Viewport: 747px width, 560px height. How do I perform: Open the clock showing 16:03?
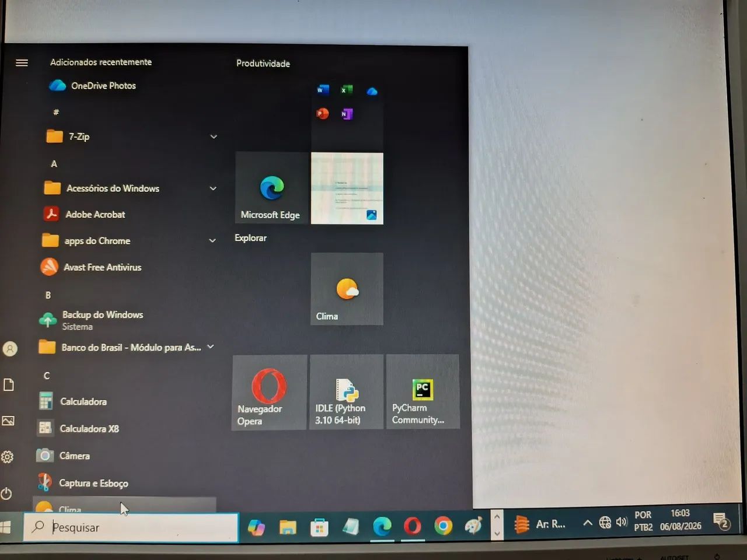[680, 519]
